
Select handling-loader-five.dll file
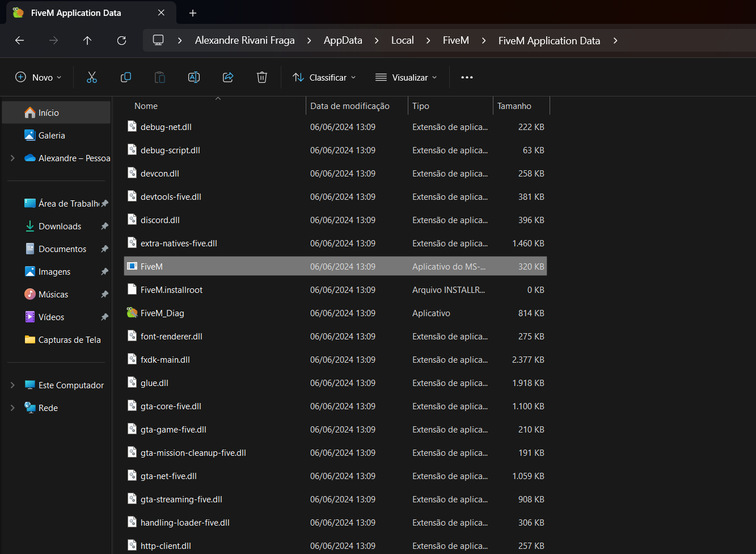[335, 523]
